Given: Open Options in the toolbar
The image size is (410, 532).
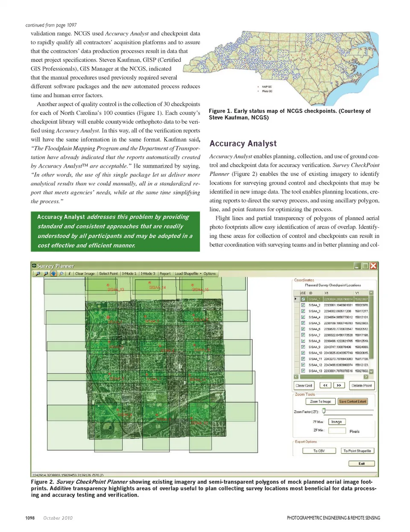Looking at the screenshot, I should pyautogui.click(x=209, y=273).
